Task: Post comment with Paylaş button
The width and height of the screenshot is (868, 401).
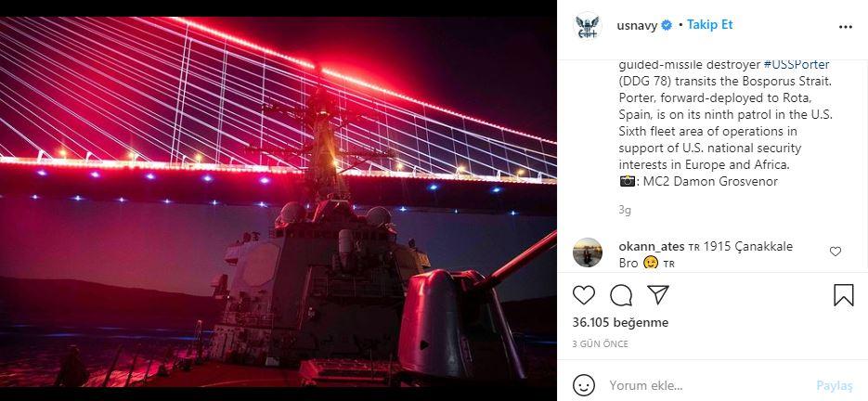Action: pos(835,385)
